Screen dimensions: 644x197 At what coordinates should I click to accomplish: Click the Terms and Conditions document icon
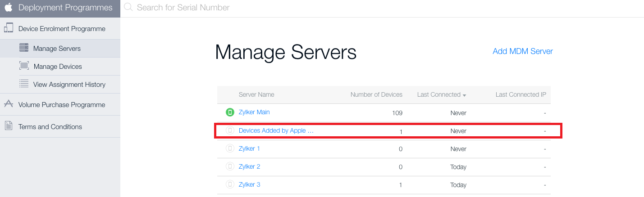[9, 126]
